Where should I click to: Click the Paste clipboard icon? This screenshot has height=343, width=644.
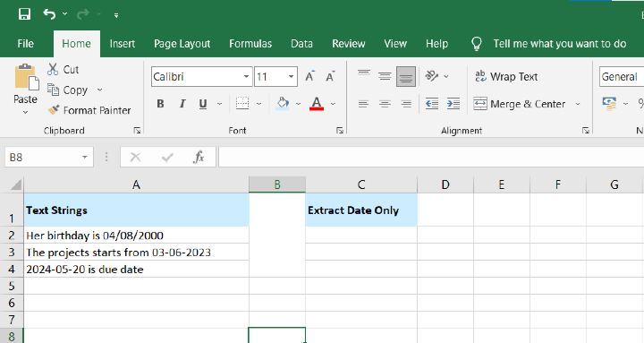(26, 78)
